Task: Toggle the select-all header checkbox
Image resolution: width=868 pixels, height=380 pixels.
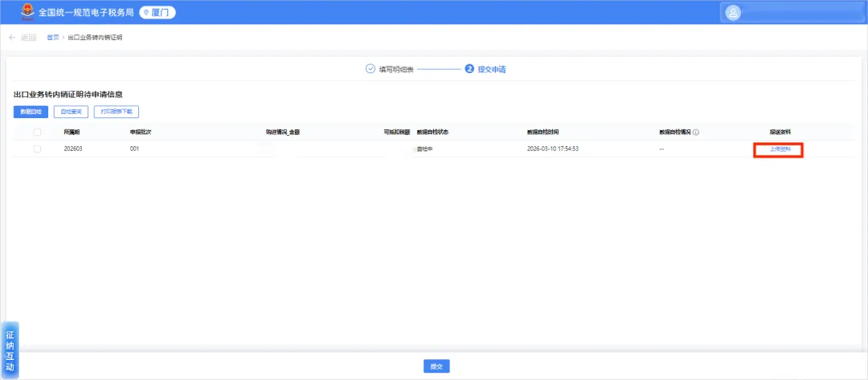Action: coord(37,133)
